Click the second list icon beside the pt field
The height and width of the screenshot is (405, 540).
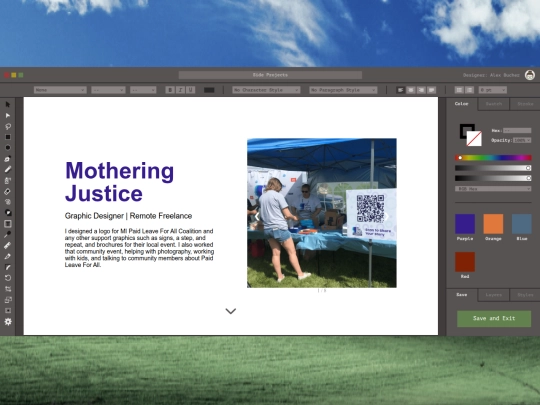point(469,90)
